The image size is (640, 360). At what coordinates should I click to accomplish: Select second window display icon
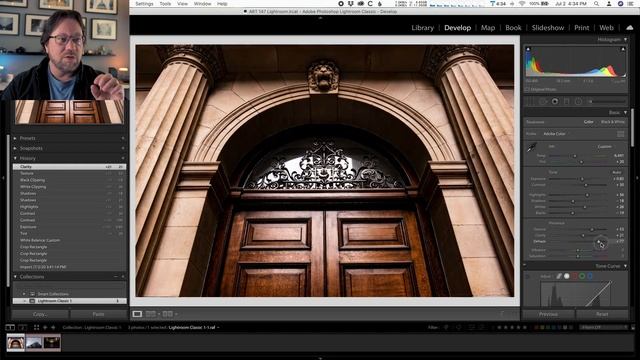23,327
